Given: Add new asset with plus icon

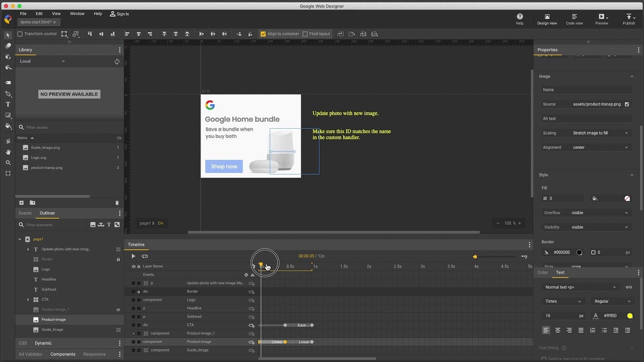Looking at the screenshot, I should 21,203.
